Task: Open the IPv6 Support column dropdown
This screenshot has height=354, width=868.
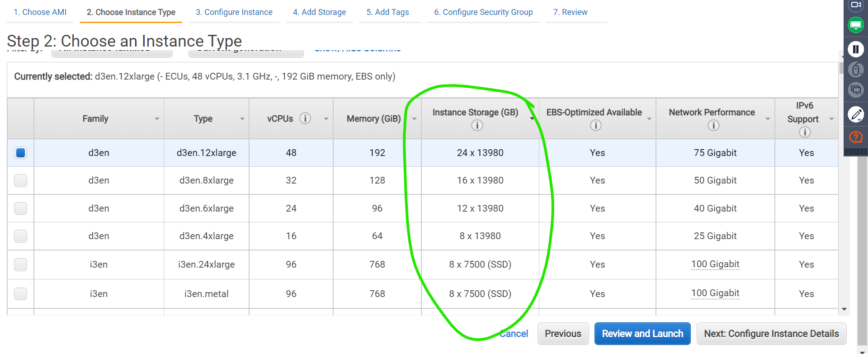Action: (x=831, y=119)
